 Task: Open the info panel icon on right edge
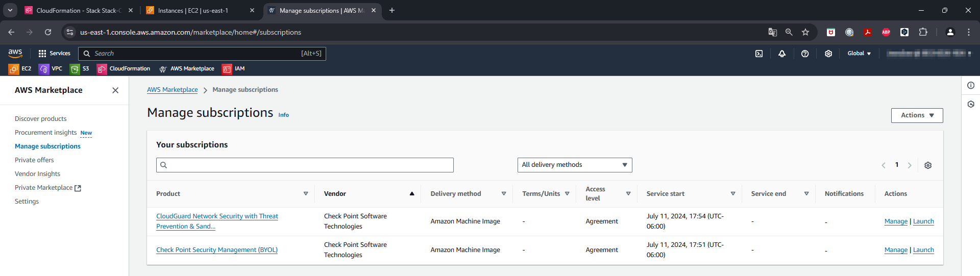(971, 85)
